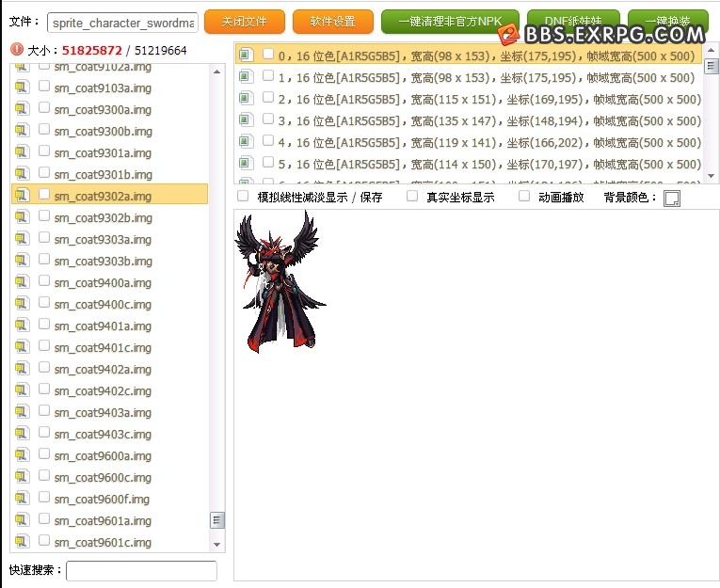
Task: Click the file list scrollbar thumb
Action: click(x=217, y=520)
